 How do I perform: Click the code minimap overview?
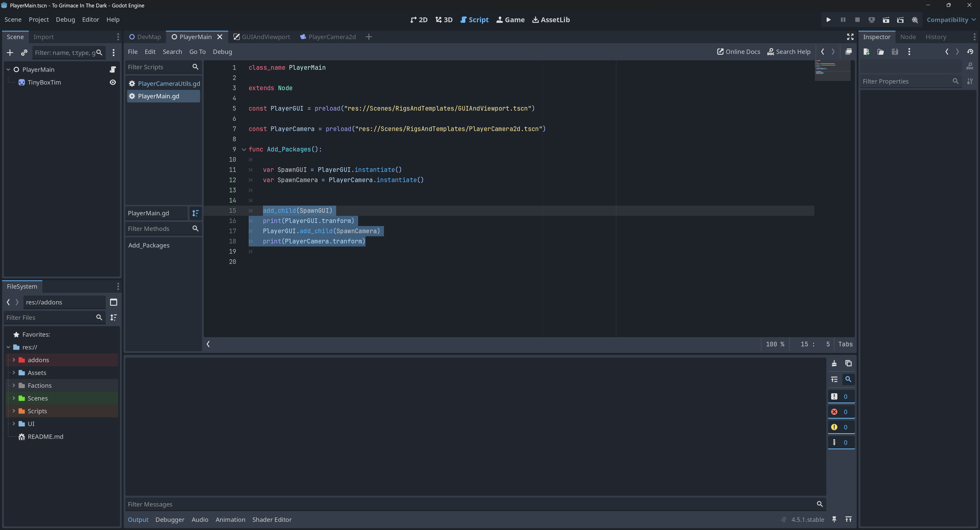coord(832,70)
